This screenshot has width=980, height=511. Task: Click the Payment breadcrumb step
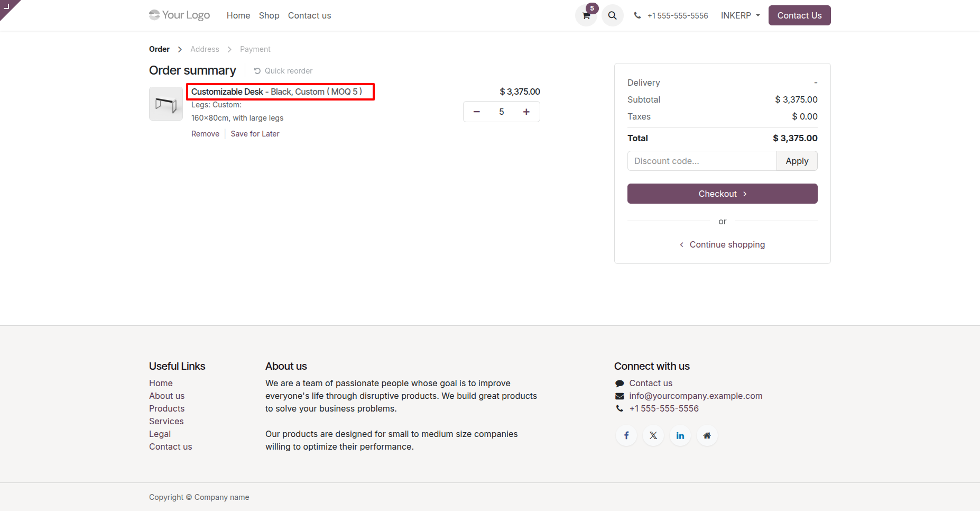[255, 49]
